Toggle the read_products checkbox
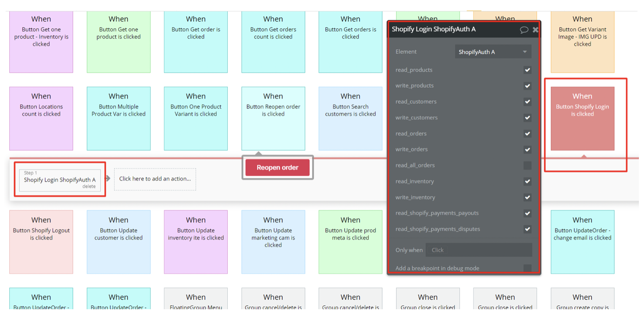644x316 pixels. point(527,70)
